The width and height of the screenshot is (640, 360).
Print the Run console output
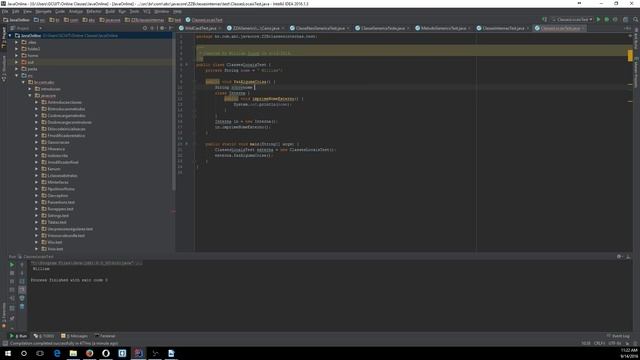click(x=22, y=298)
